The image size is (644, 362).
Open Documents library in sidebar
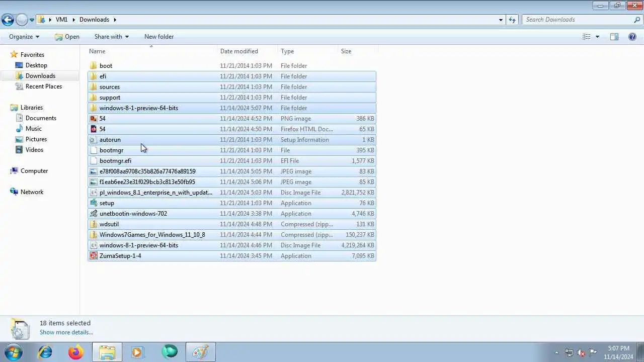41,118
